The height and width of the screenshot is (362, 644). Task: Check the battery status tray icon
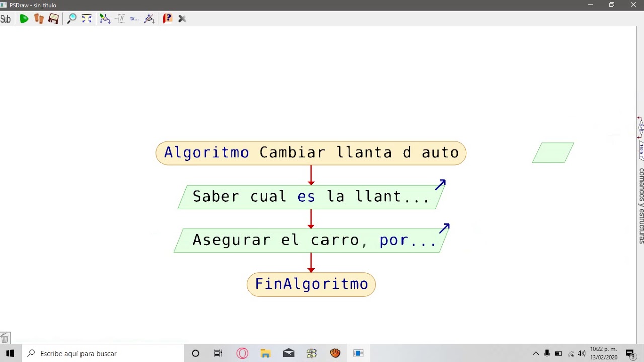tap(559, 353)
